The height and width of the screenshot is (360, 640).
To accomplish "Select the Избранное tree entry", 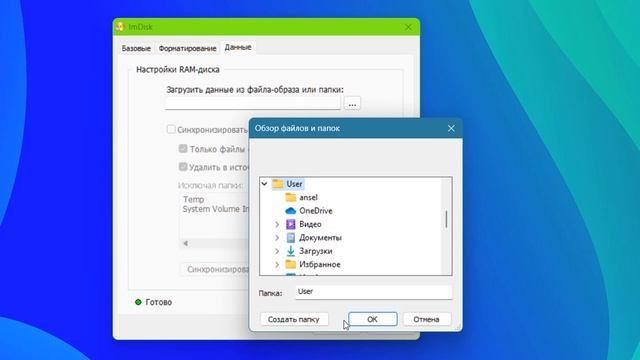I will point(320,264).
